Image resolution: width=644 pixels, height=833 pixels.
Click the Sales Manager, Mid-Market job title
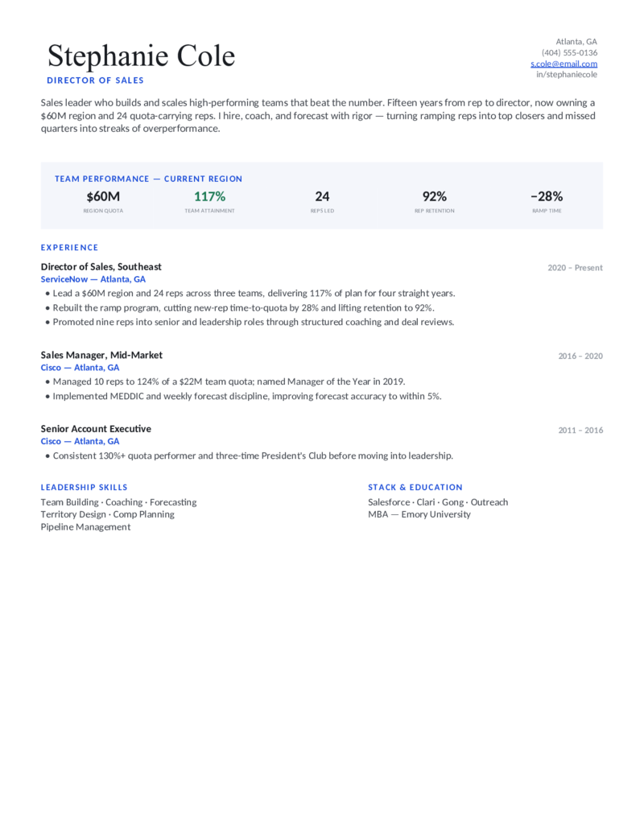coord(101,355)
